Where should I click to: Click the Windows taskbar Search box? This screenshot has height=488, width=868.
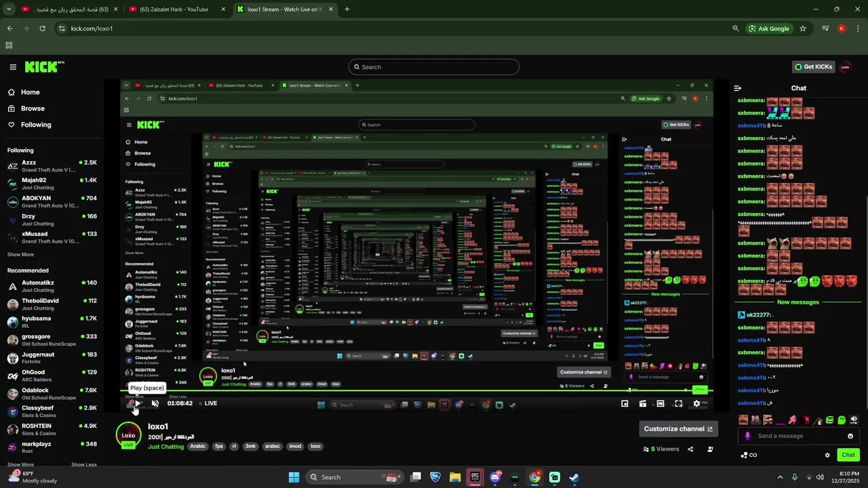353,477
